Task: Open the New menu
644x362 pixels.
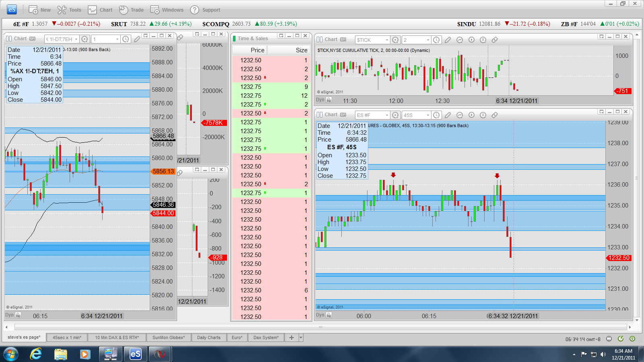Action: click(x=39, y=10)
